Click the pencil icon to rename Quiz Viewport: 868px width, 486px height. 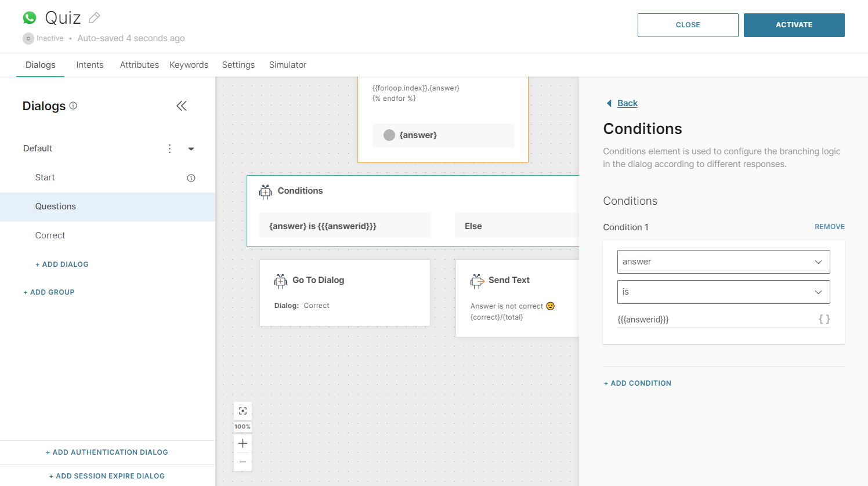[95, 18]
